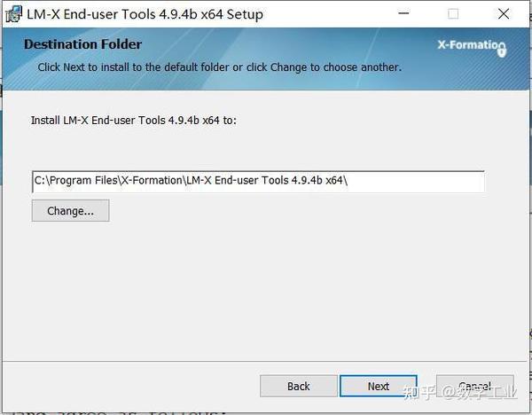Viewport: 532px width, 415px height.
Task: Go Back to the previous setup step
Action: pos(299,386)
